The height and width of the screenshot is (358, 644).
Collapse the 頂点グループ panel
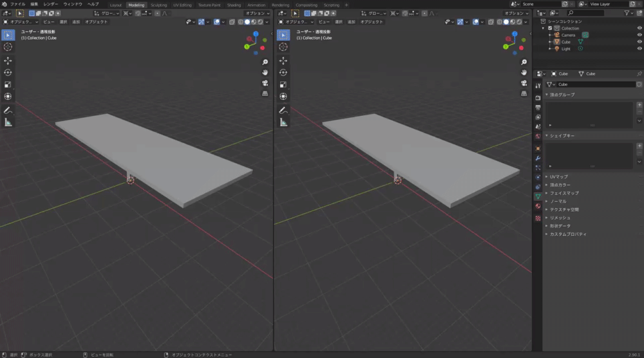tap(562, 95)
